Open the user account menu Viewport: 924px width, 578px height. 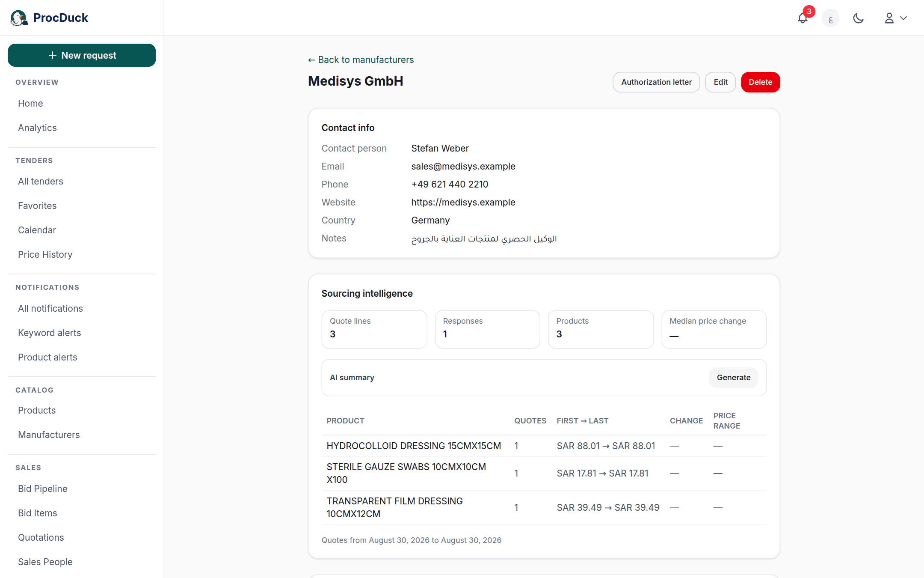[x=896, y=18]
